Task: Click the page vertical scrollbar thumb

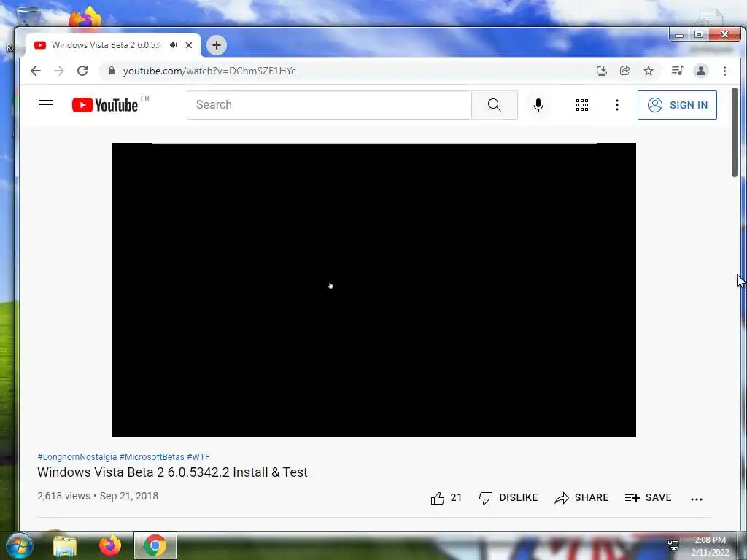Action: coord(735,133)
